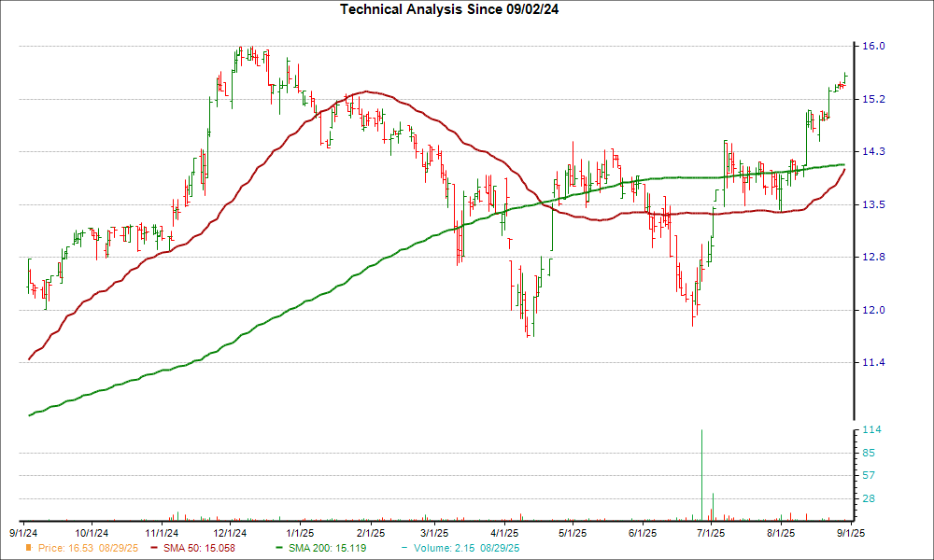This screenshot has height=560, width=934.
Task: Click the chart title 'Technical Analysis Since 09/02/24'
Action: (449, 9)
